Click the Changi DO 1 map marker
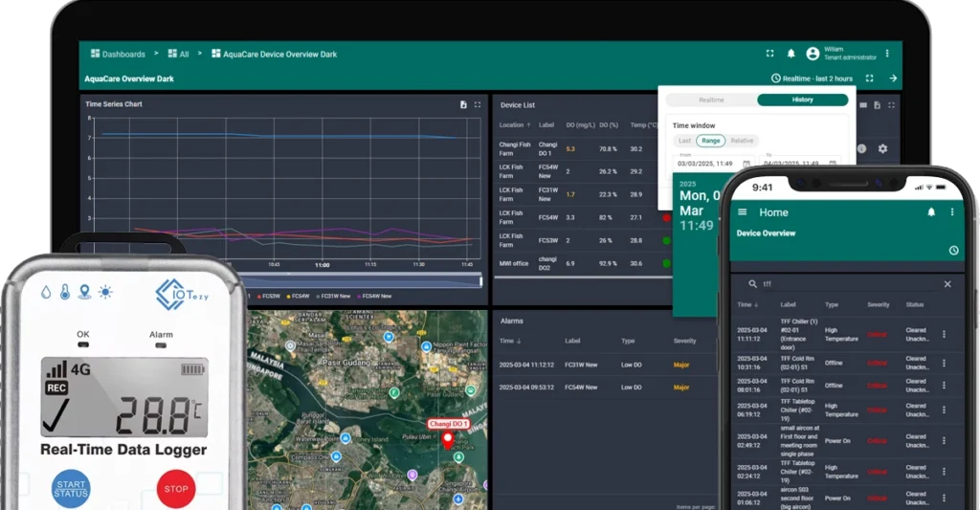Viewport: 980px width, 510px height. [448, 439]
